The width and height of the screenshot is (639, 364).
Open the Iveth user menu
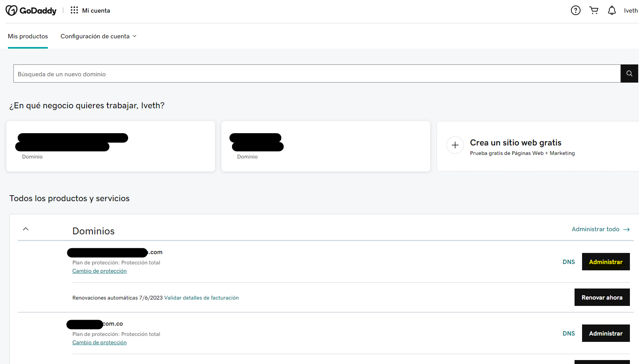point(631,11)
